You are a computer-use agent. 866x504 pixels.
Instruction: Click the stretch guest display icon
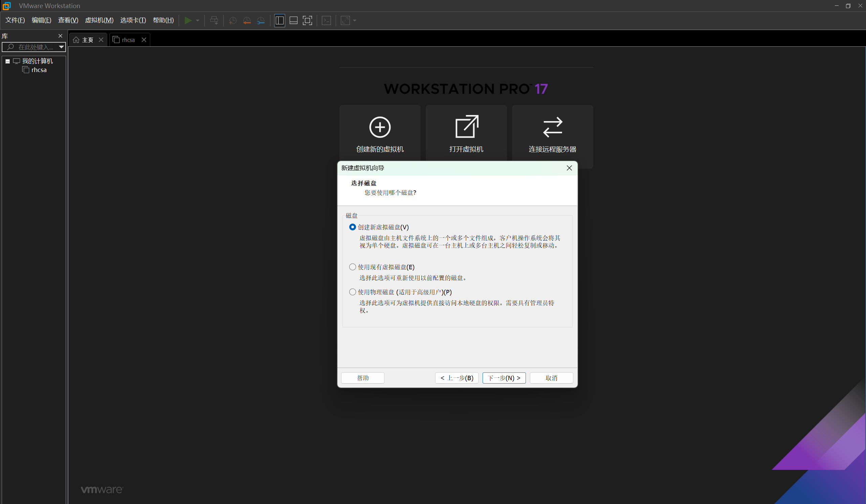click(x=345, y=21)
